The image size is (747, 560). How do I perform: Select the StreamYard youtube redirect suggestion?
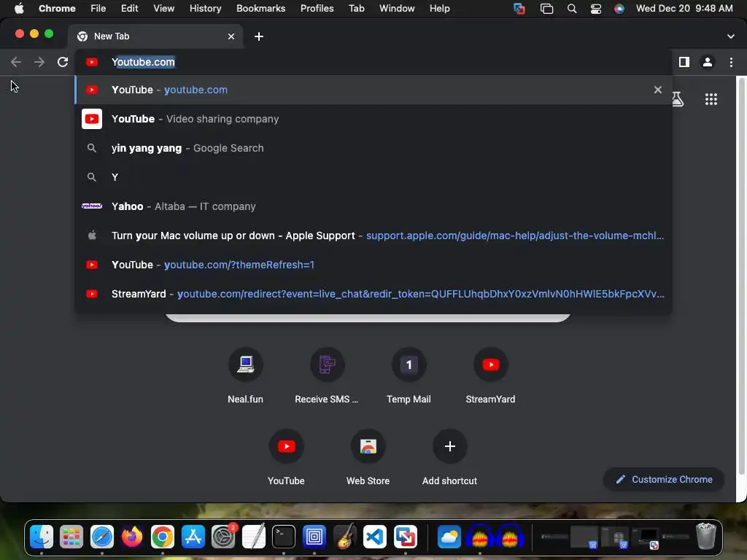pyautogui.click(x=373, y=294)
